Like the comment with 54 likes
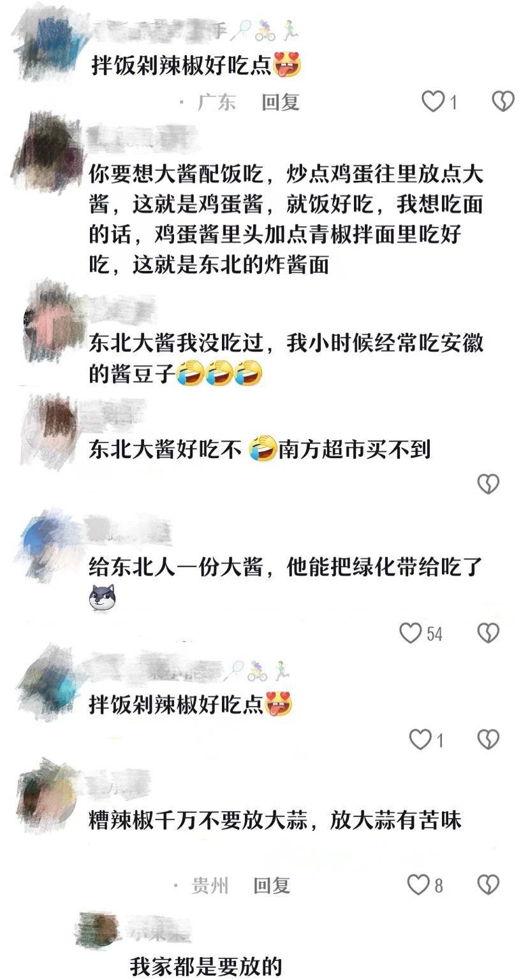The height and width of the screenshot is (980, 528). click(x=411, y=633)
